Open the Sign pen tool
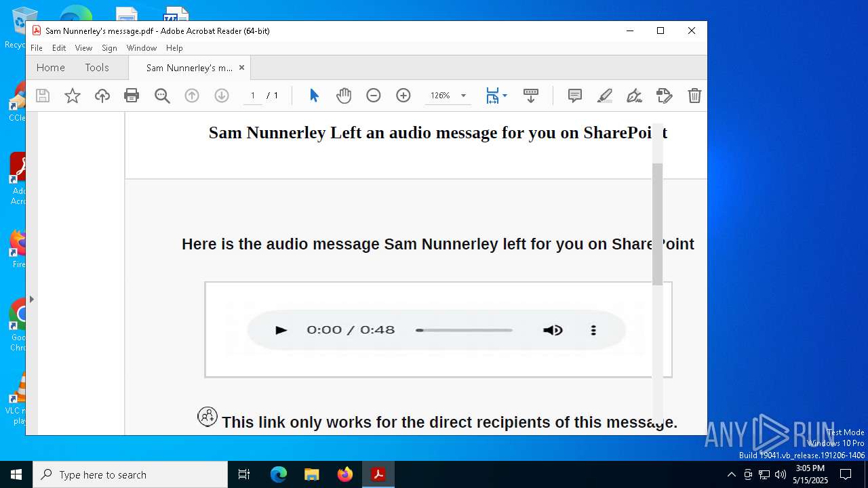This screenshot has height=488, width=868. (x=635, y=96)
